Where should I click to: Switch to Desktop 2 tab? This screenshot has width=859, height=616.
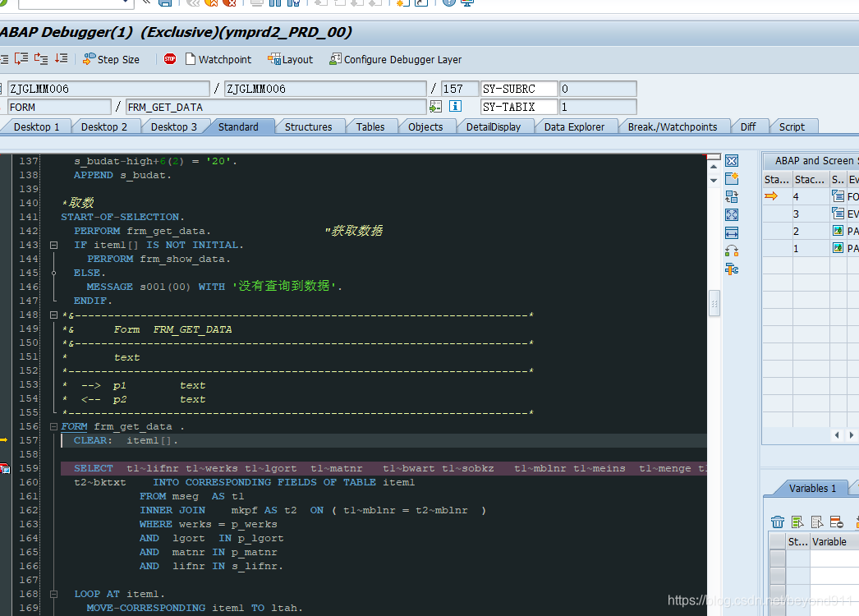tap(103, 126)
